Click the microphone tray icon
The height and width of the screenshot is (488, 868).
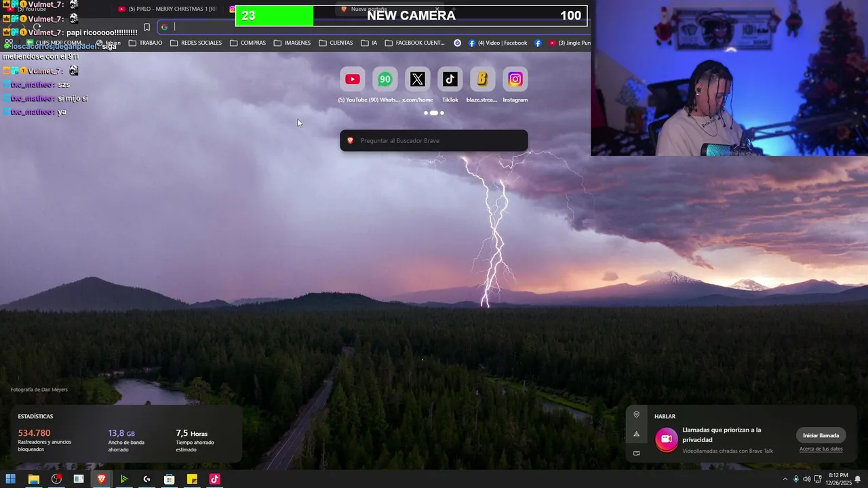pos(796,479)
